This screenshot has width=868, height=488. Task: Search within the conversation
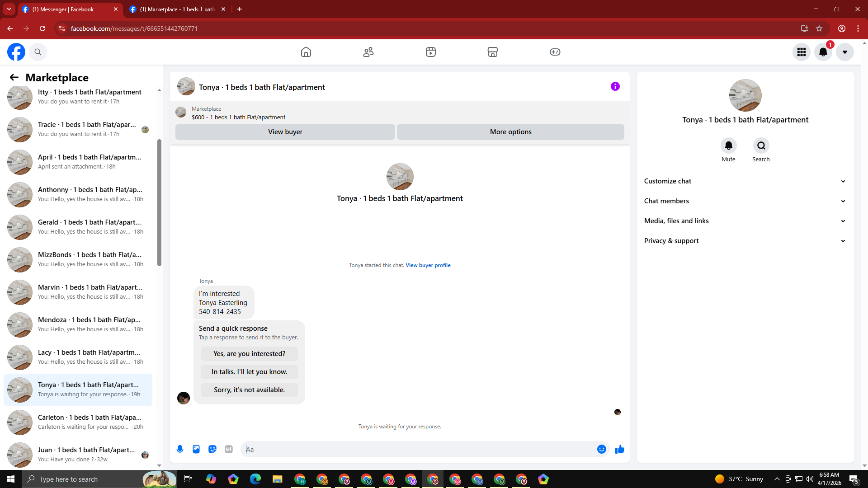coord(761,145)
